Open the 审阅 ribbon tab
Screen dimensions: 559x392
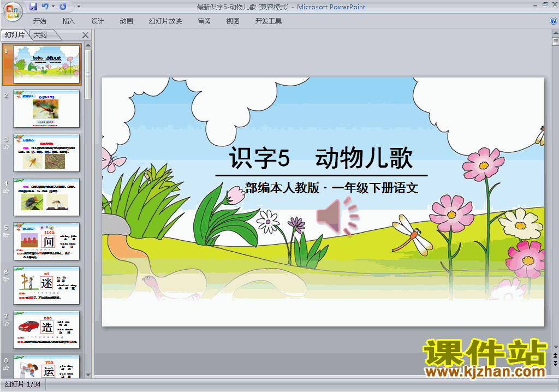point(204,21)
